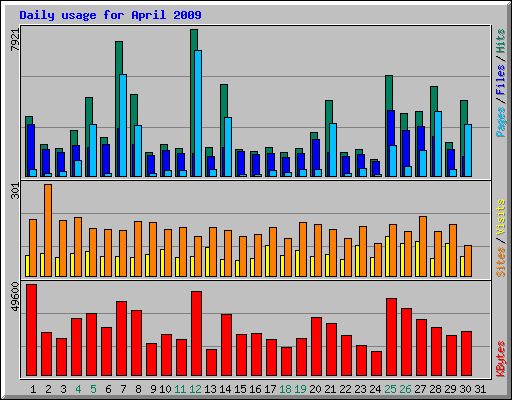This screenshot has width=512, height=400.
Task: Click day 7 on the x-axis
Action: coord(123,389)
